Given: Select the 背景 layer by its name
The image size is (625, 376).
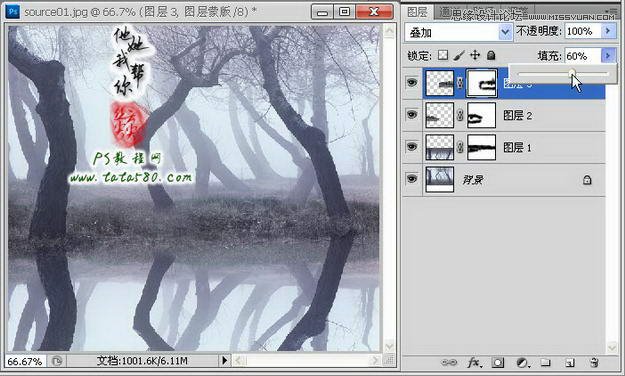Looking at the screenshot, I should click(x=473, y=180).
